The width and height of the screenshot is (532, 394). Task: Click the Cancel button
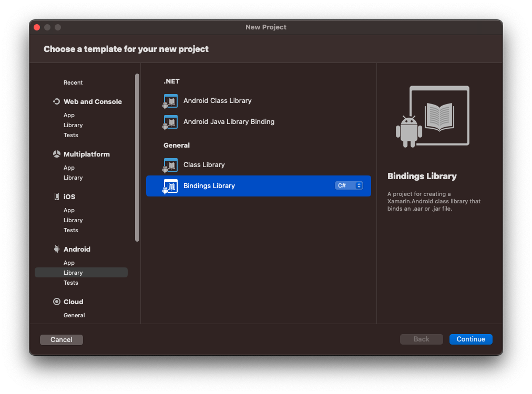[62, 339]
